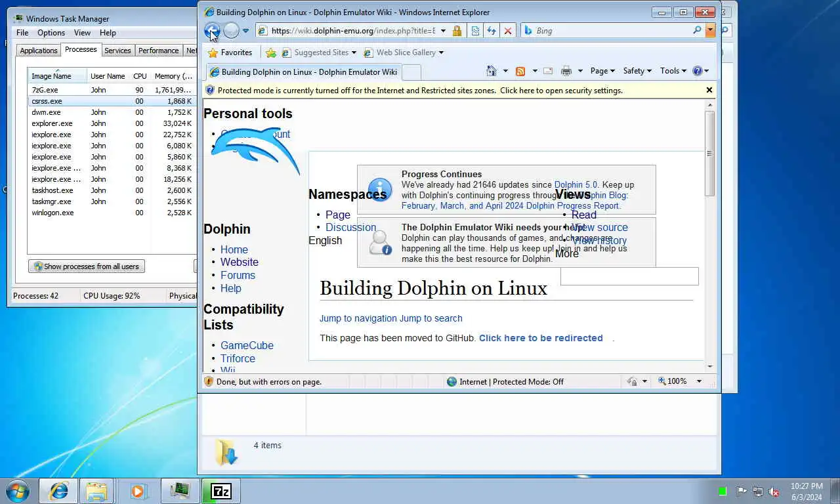Expand the Suggested Sites dropdown
The height and width of the screenshot is (504, 840).
click(354, 52)
